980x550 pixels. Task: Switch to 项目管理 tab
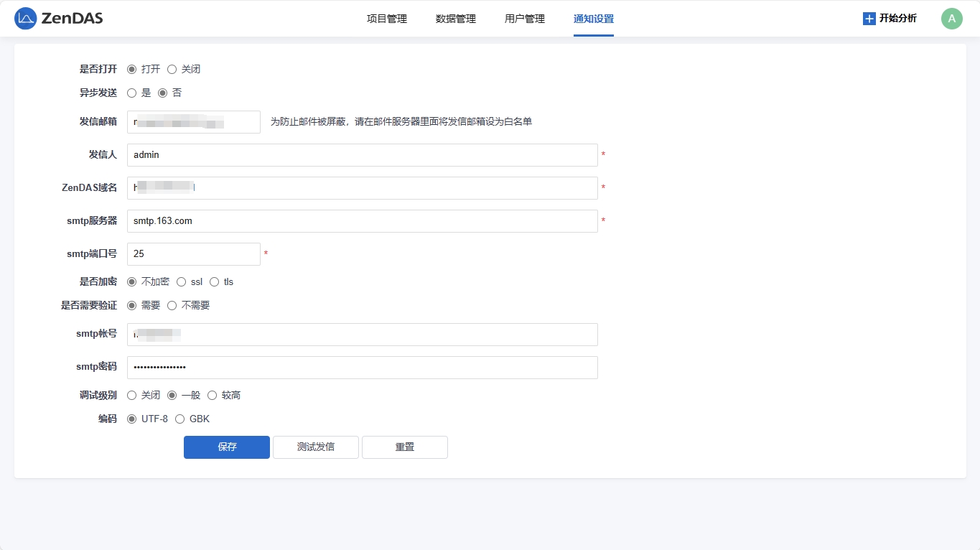coord(386,19)
